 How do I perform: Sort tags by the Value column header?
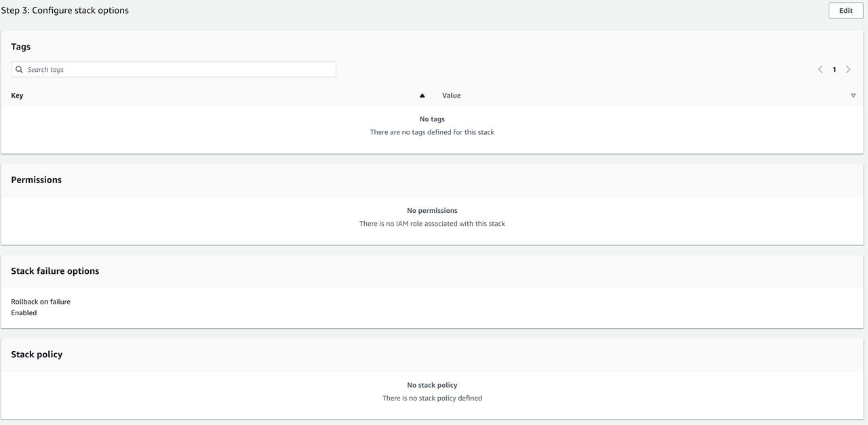[452, 96]
